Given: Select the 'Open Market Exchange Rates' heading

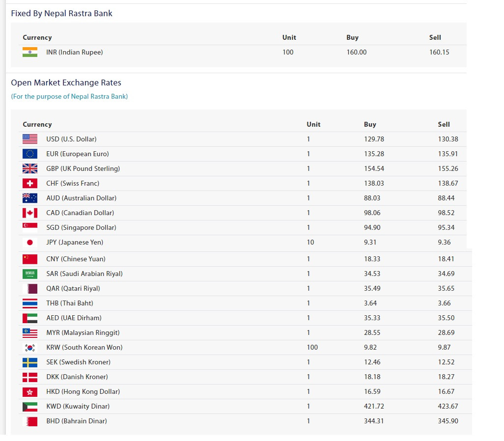Looking at the screenshot, I should [x=66, y=83].
